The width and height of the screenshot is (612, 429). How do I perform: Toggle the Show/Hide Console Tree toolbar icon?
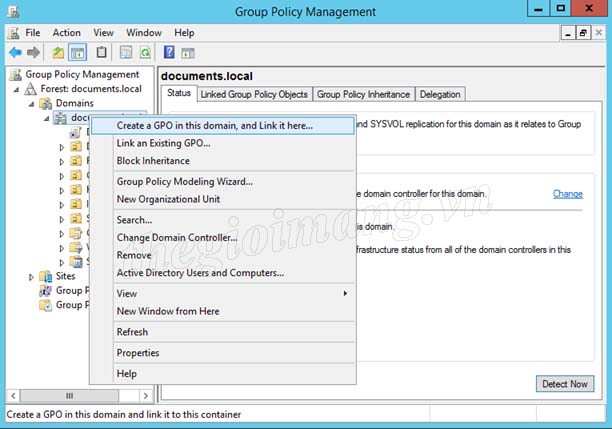coord(77,52)
